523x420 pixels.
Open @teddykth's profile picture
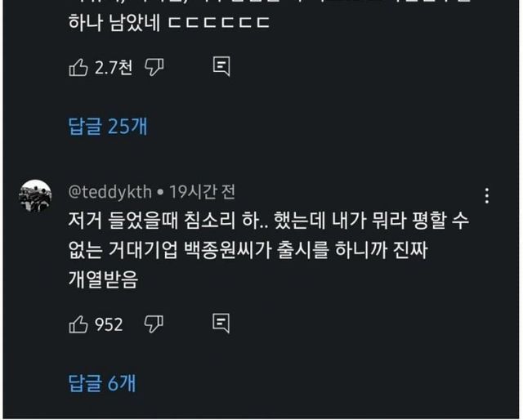[x=35, y=196]
